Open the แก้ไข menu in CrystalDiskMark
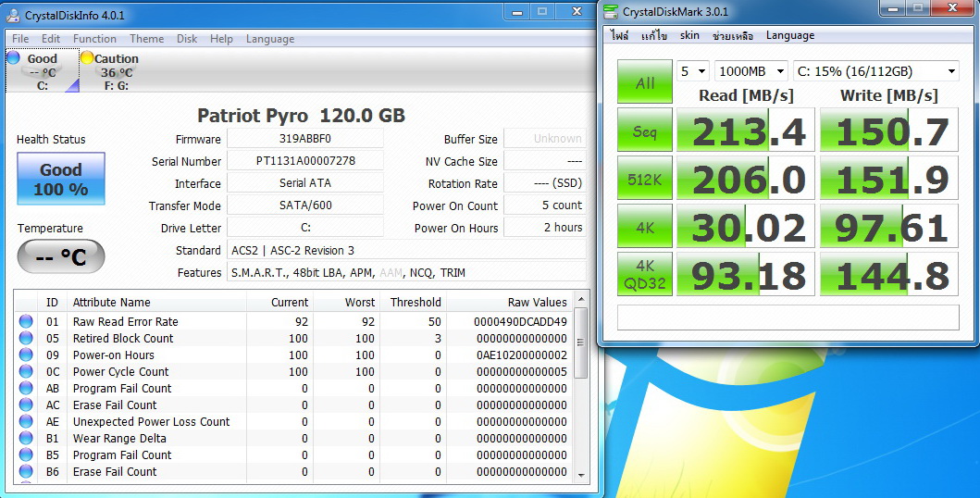 (x=654, y=35)
